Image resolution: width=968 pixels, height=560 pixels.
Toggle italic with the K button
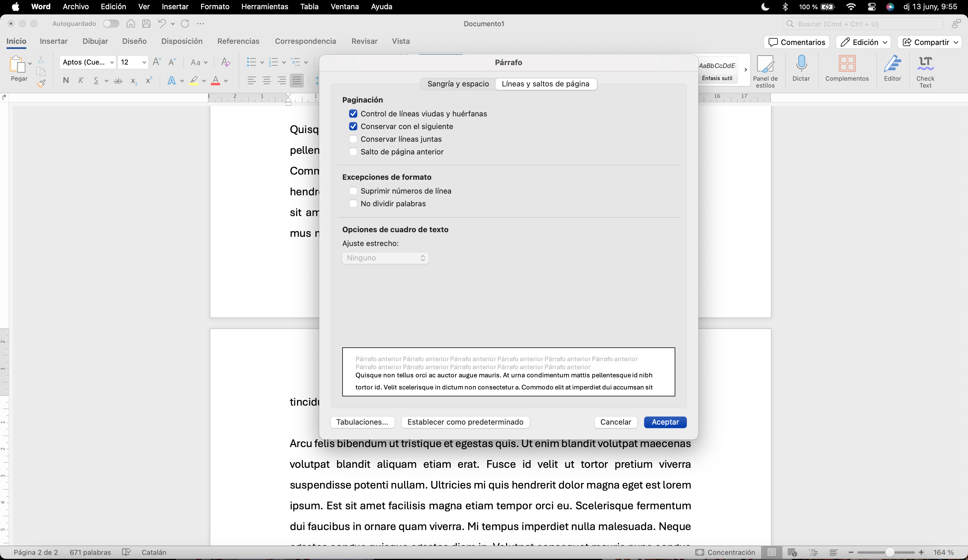click(81, 80)
